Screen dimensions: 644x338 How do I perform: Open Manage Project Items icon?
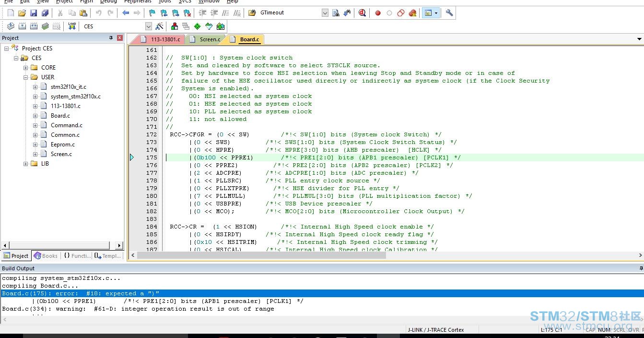tap(175, 26)
